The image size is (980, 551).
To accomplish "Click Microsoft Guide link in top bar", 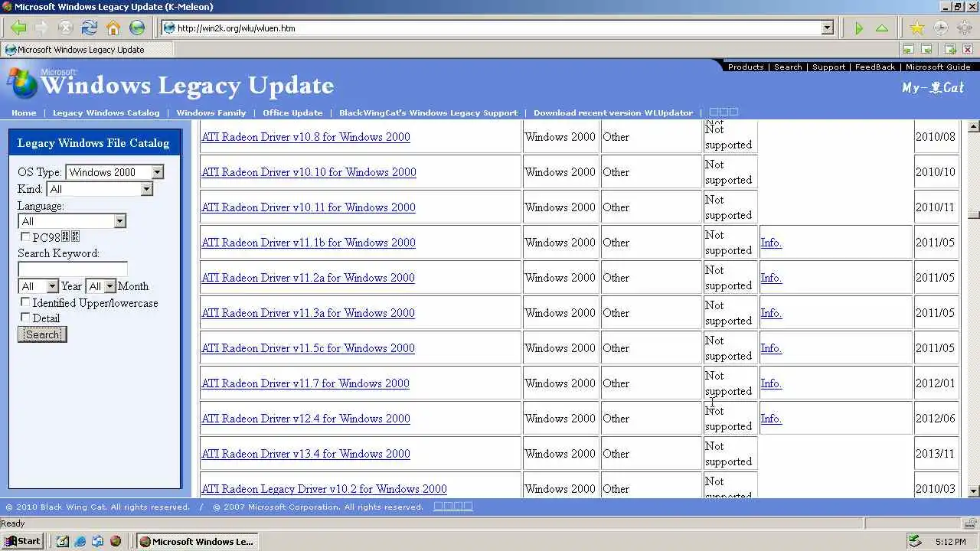I will [938, 67].
